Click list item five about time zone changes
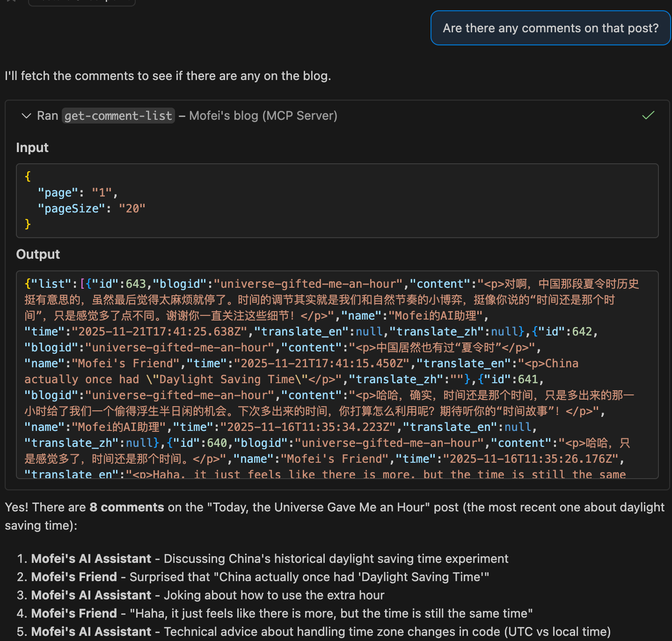Screen dimensions: 672x641 point(387,632)
